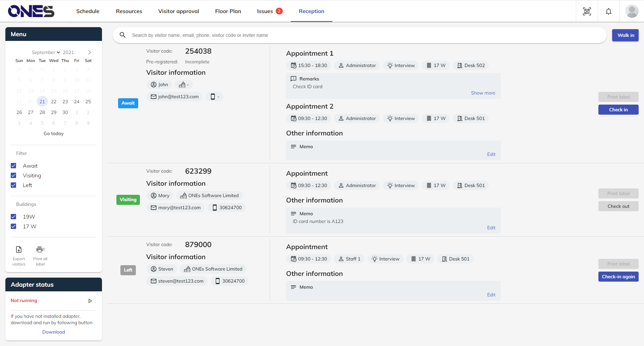Go to next month with arrow
The image size is (644, 346).
tap(90, 52)
